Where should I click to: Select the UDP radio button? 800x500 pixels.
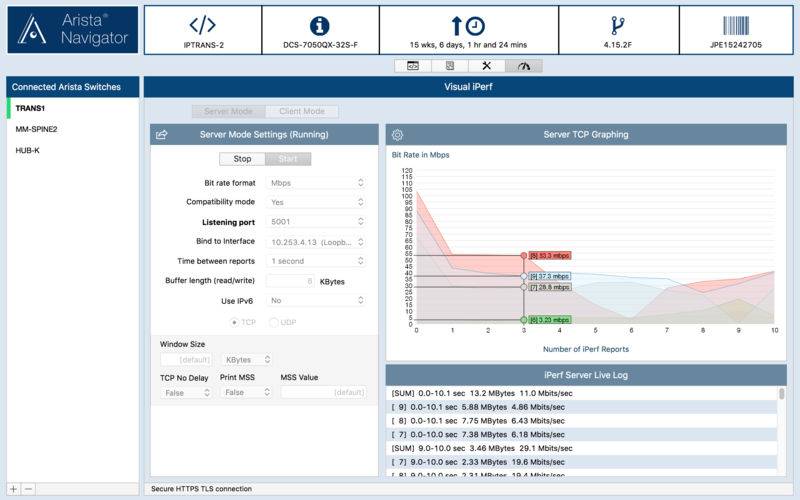tap(273, 322)
